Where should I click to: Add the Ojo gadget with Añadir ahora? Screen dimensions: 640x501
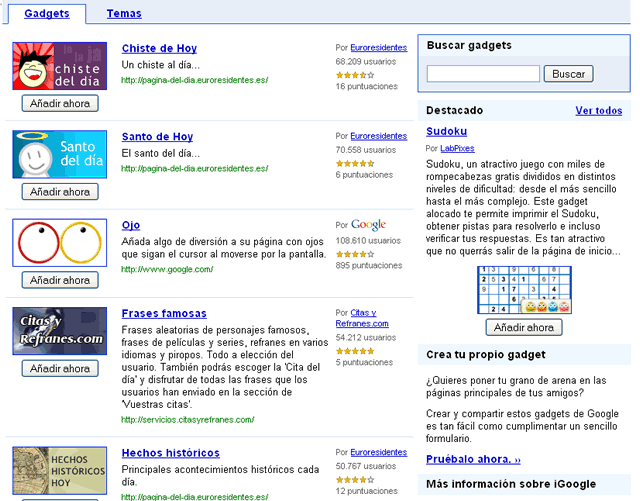[x=60, y=280]
